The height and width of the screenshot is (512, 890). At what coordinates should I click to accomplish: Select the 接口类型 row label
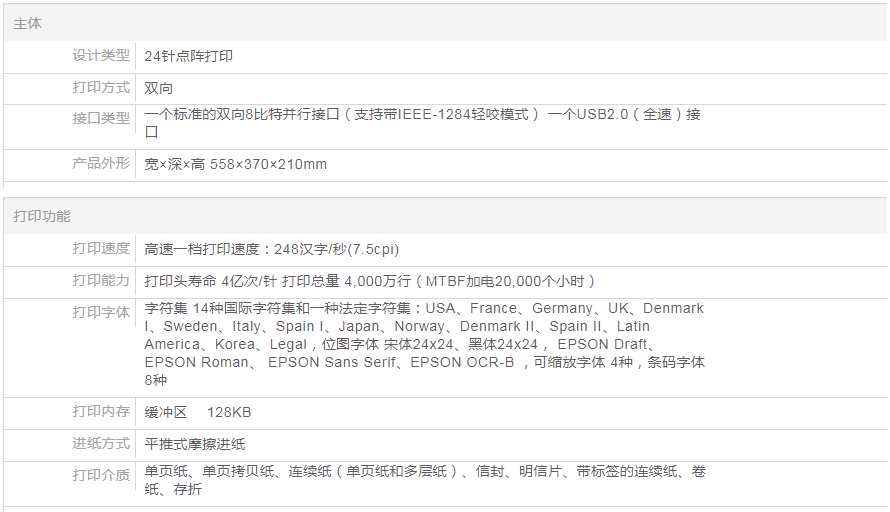point(101,118)
